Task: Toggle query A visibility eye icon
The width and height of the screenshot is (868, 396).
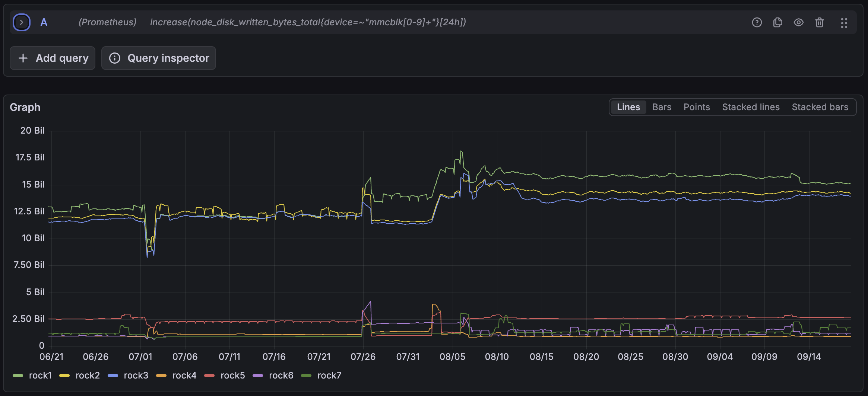Action: tap(799, 22)
